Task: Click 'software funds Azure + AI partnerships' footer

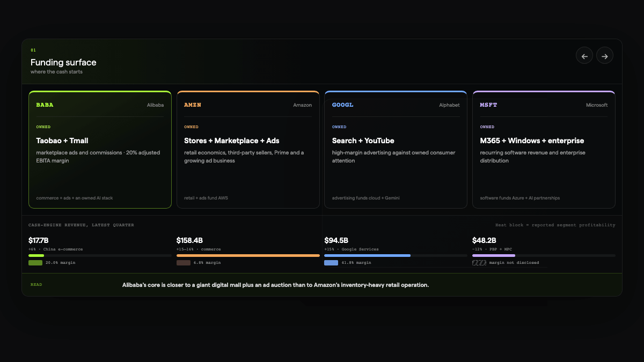Action: (520, 198)
